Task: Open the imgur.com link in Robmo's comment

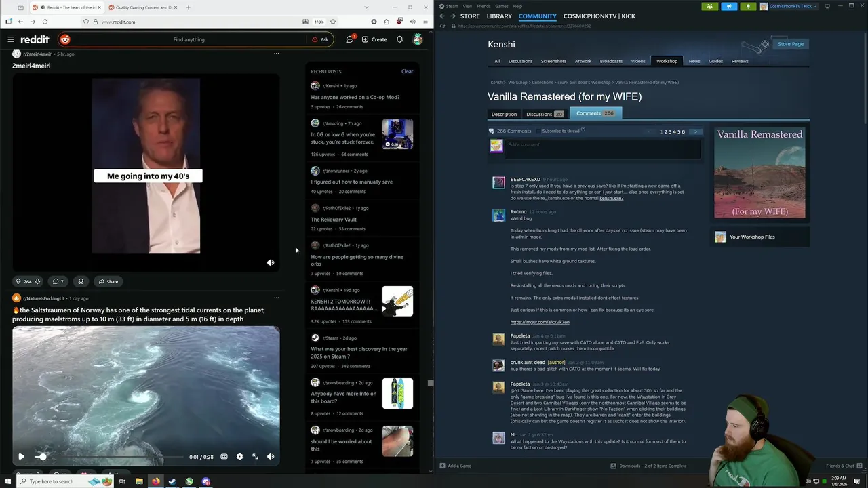Action: [x=540, y=322]
